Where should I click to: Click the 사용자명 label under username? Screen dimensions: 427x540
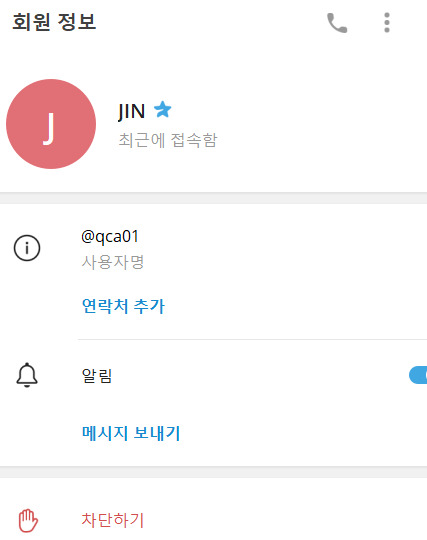113,262
